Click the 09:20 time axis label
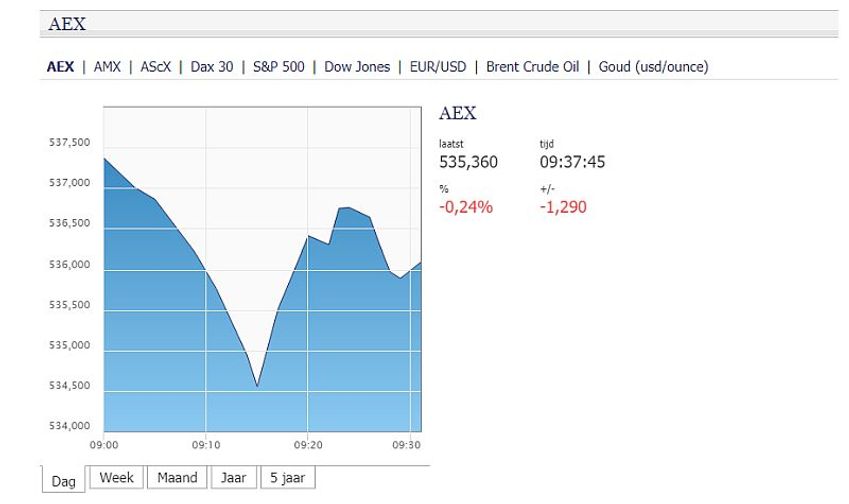Screen dimensions: 849x504 (x=308, y=445)
